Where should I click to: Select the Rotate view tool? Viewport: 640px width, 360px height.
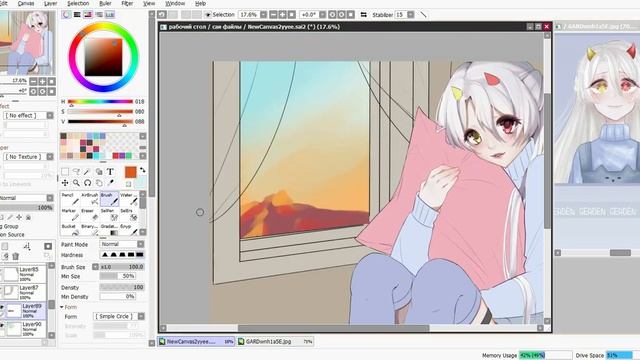point(87,183)
